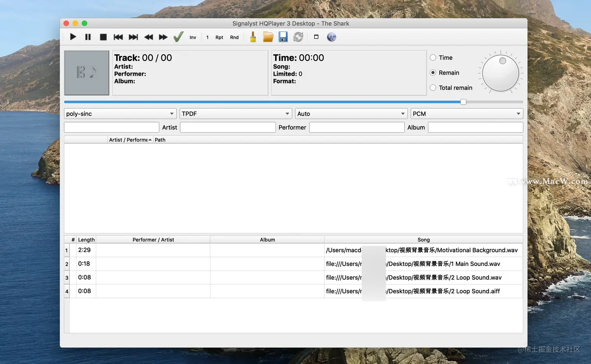Select the Remain radio button

[433, 73]
